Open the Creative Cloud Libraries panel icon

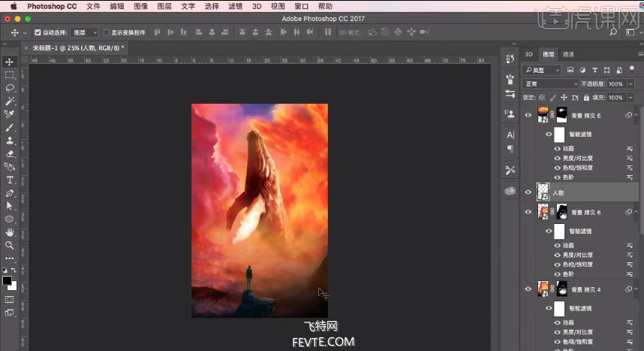510,191
